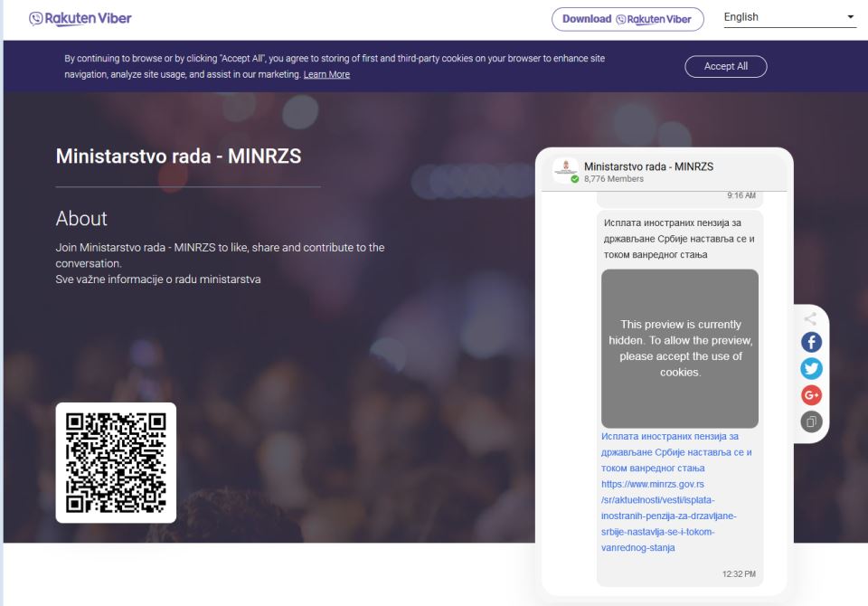Click the blue Cyrillic link title
This screenshot has width=868, height=606.
coord(676,452)
